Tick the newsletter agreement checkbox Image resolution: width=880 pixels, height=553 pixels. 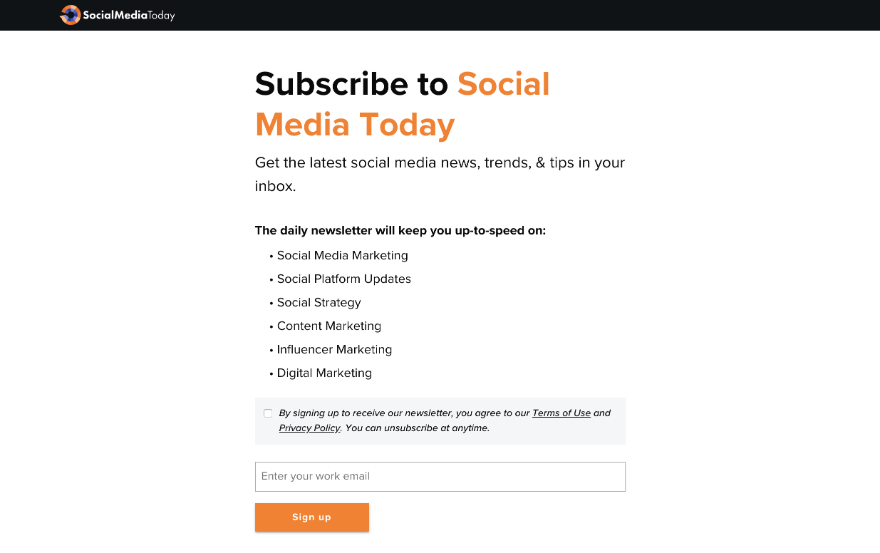(x=268, y=413)
